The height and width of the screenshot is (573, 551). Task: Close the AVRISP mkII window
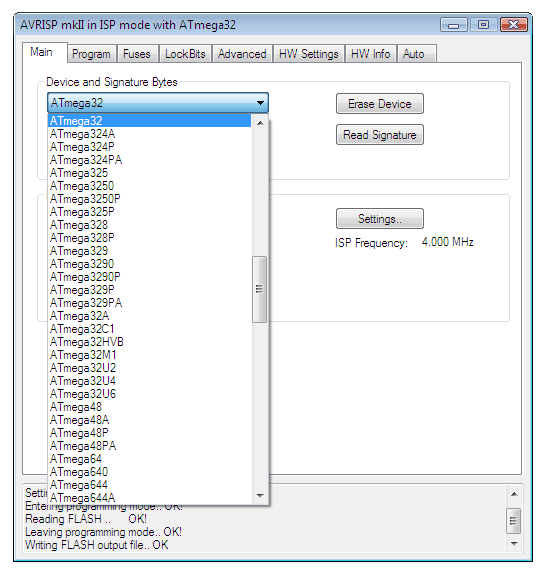coord(513,25)
